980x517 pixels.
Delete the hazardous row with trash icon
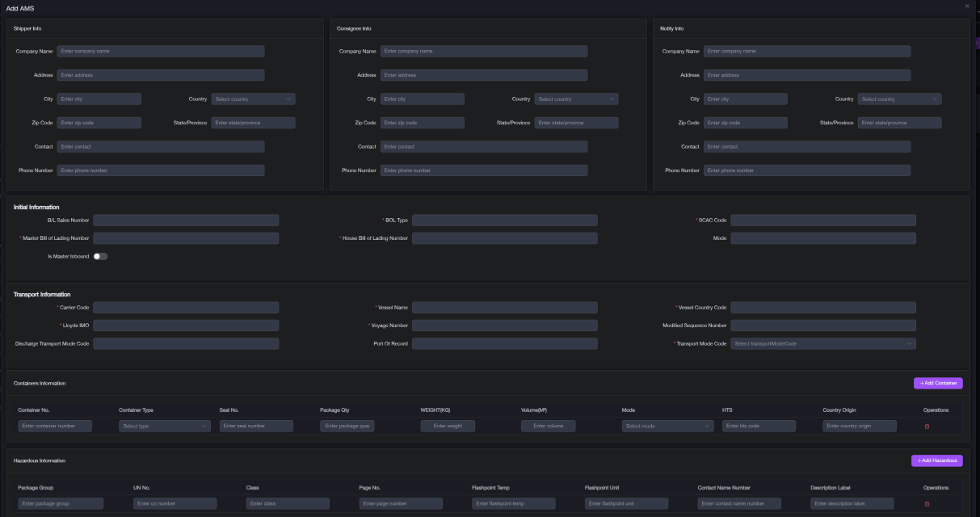tap(927, 503)
